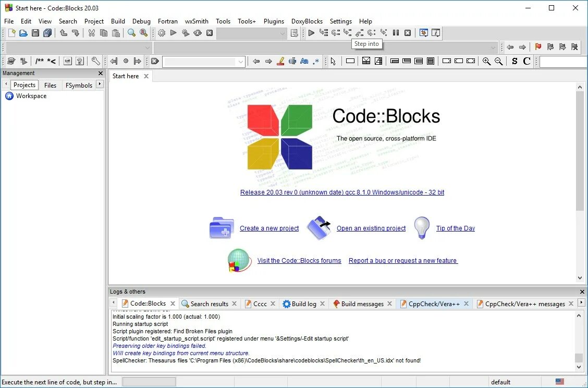588x388 pixels.
Task: Click Create a new project link
Action: (269, 228)
